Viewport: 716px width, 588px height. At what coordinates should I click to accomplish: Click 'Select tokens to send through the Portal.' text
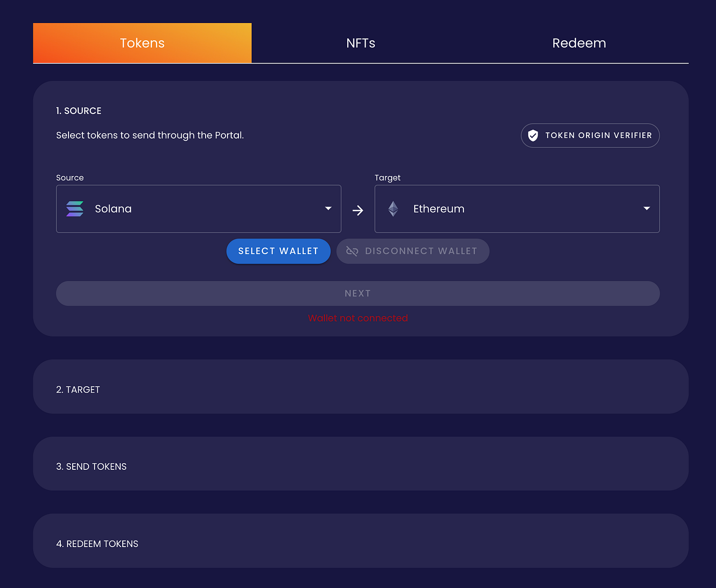[150, 135]
